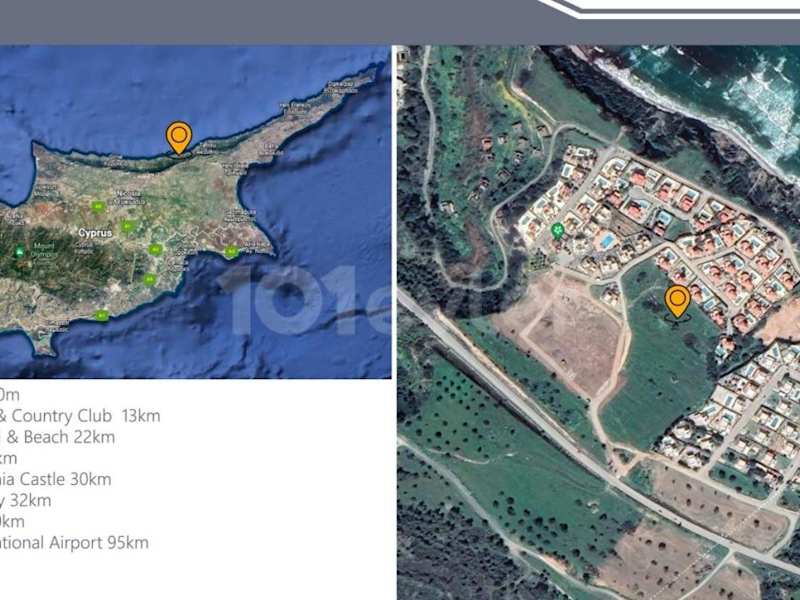
Task: Click the green Mount Olympus icon
Action: [20, 252]
